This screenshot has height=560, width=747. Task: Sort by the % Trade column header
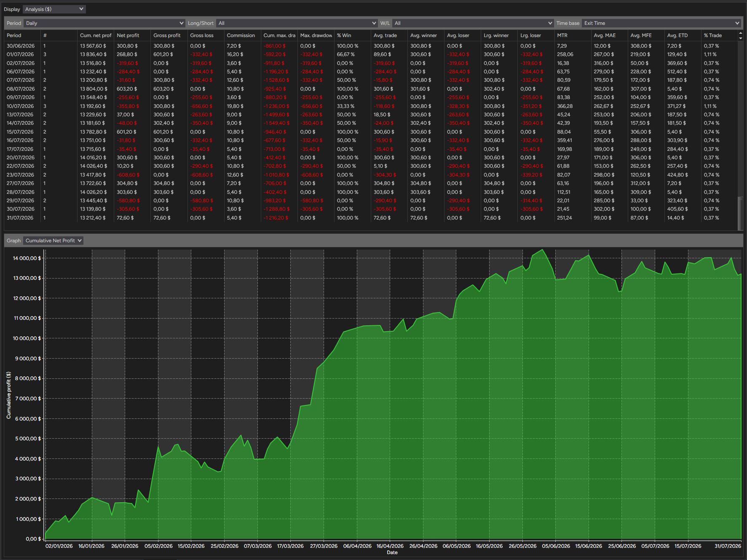[719, 35]
